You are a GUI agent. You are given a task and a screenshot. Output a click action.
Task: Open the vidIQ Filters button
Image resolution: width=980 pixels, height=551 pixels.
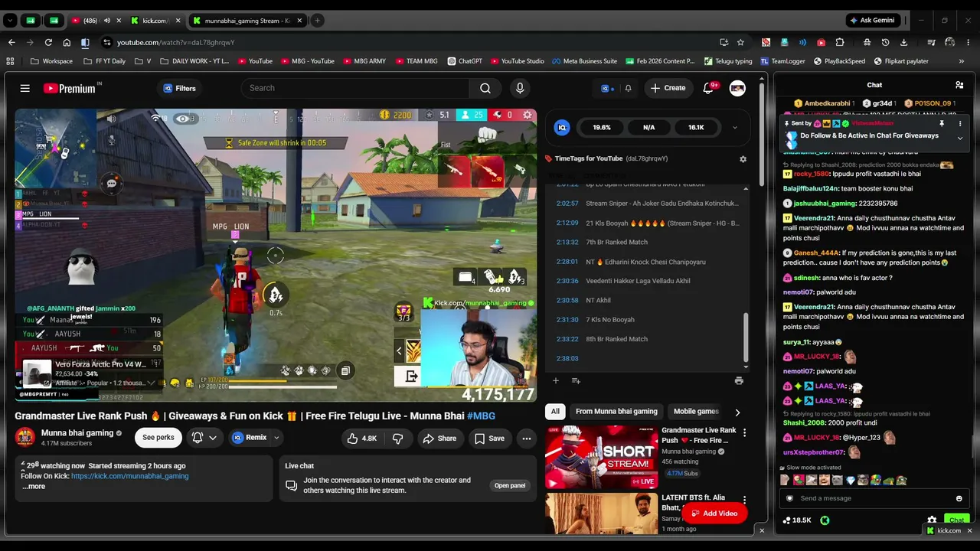point(180,88)
